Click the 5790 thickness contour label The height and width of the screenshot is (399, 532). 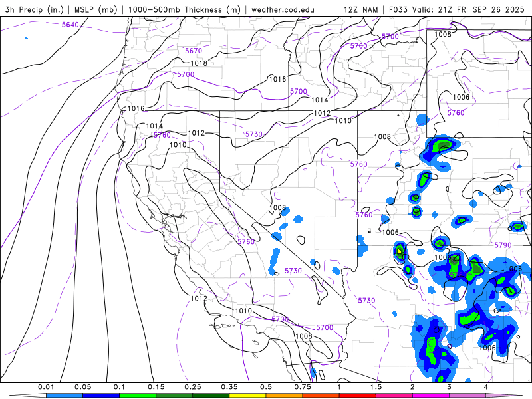pos(503,245)
